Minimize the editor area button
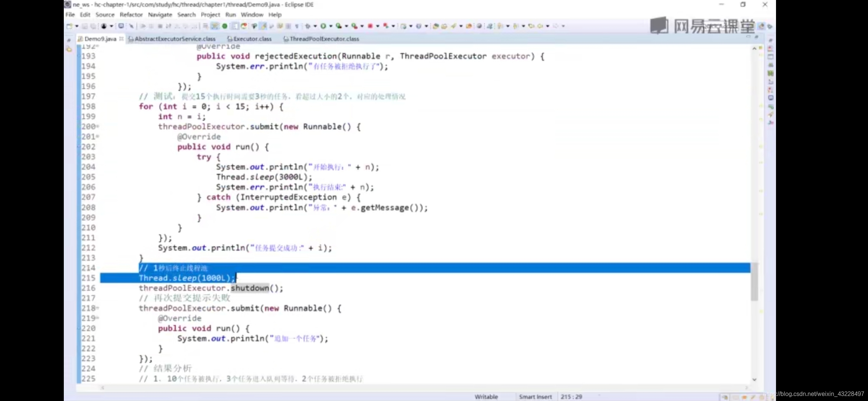 [x=748, y=37]
